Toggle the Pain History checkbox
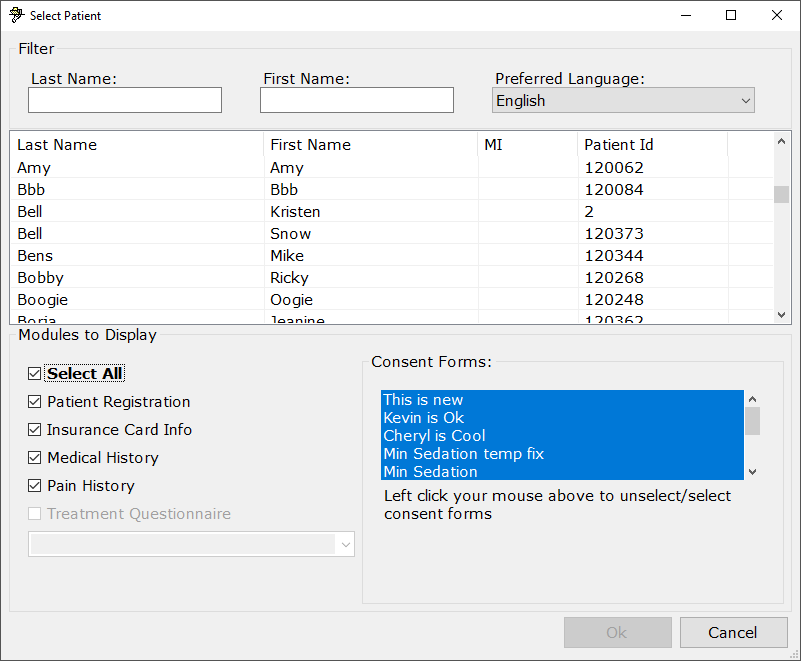801x661 pixels. (35, 486)
